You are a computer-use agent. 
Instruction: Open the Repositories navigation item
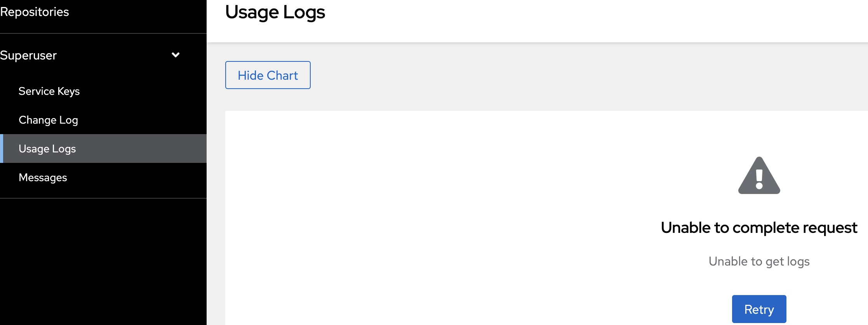click(35, 12)
